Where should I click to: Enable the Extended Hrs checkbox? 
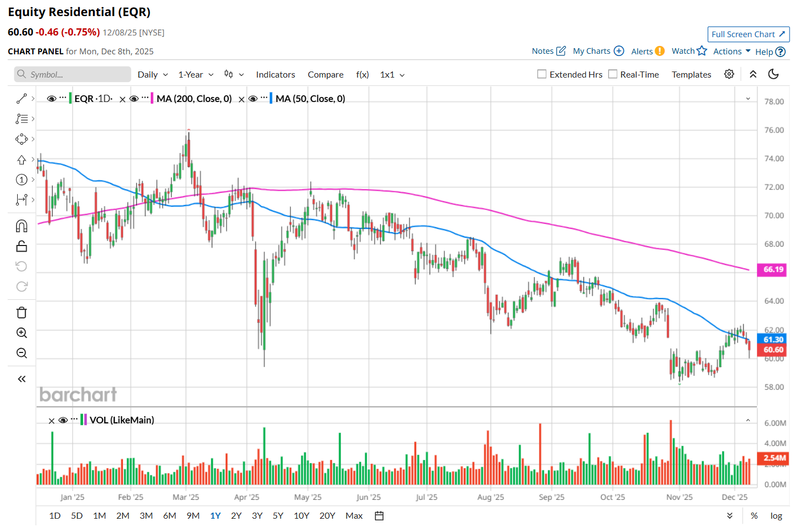point(542,74)
